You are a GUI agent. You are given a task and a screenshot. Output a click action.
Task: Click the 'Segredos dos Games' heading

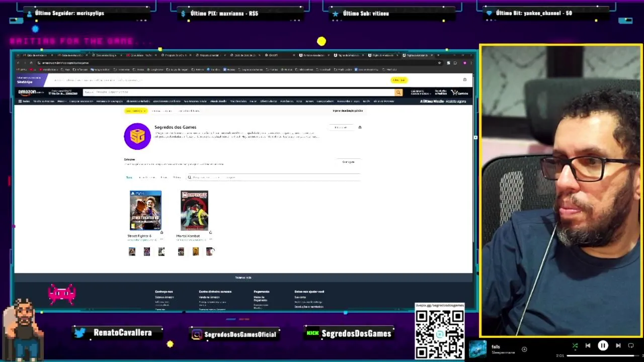(x=175, y=127)
